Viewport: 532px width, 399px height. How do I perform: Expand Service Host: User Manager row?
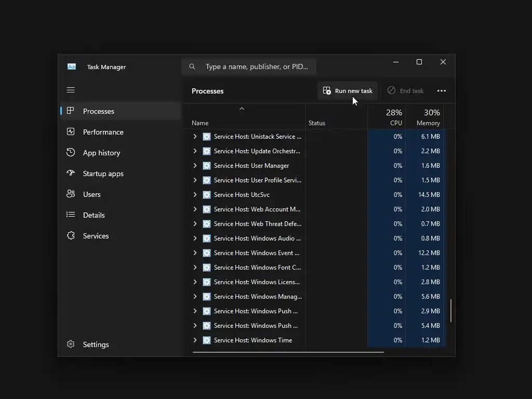coord(195,166)
